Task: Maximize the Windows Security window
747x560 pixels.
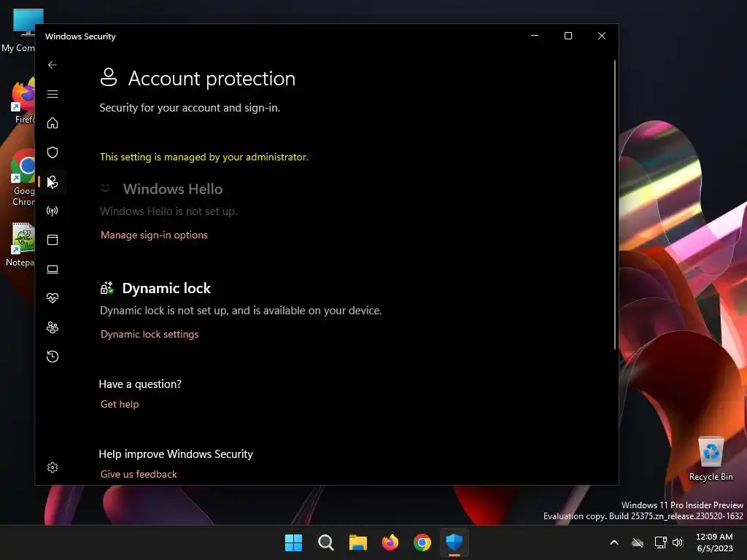Action: click(x=568, y=36)
